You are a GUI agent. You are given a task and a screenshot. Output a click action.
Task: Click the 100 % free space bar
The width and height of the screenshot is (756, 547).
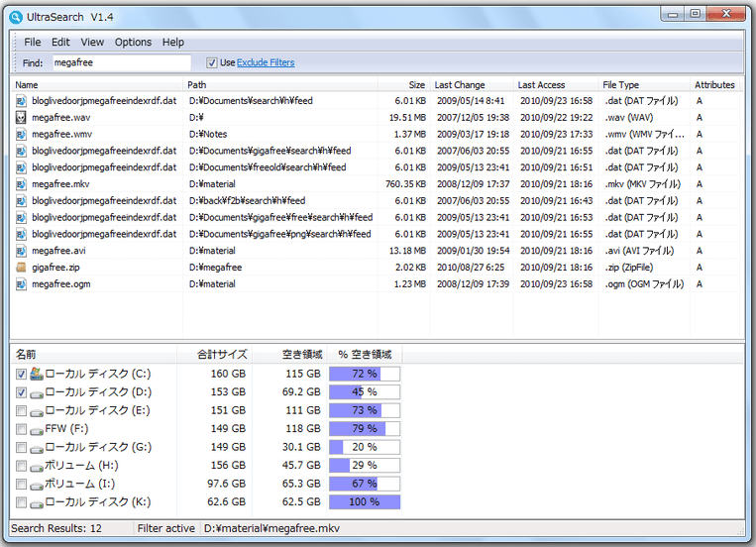pyautogui.click(x=365, y=502)
